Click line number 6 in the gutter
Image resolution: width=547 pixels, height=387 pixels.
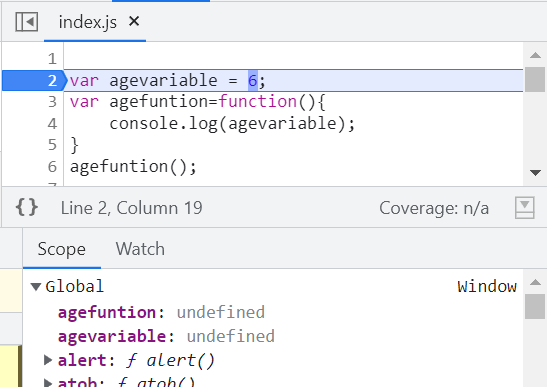tap(52, 166)
